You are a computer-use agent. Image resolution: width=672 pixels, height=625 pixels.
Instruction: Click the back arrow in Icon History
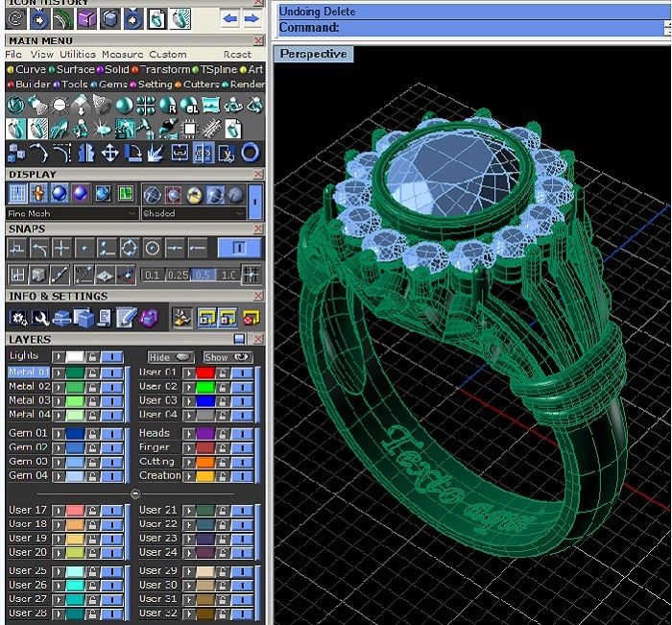229,18
